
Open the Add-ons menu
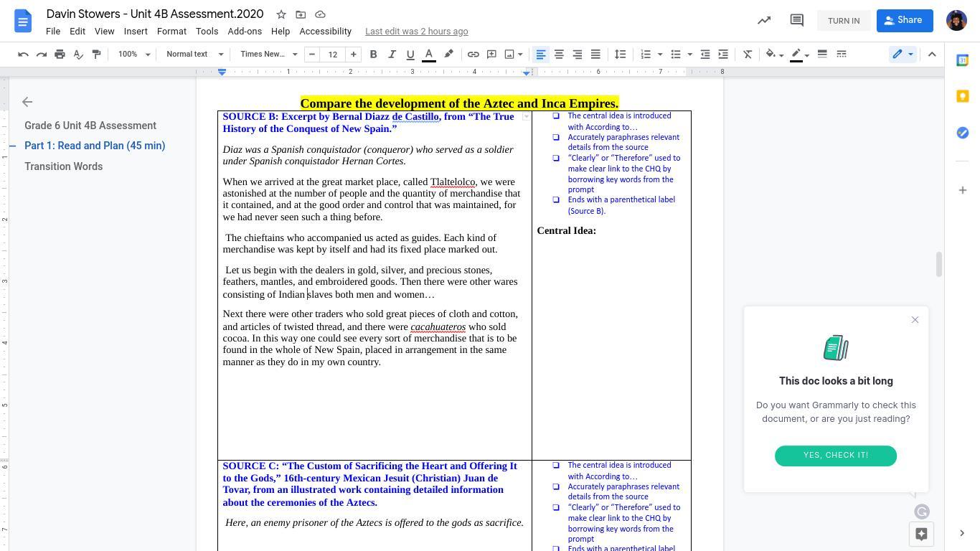pyautogui.click(x=245, y=32)
